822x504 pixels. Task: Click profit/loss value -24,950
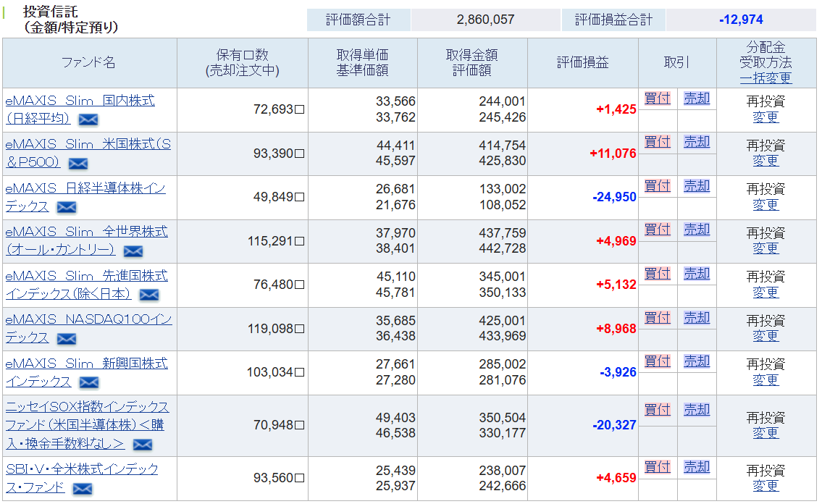coord(614,197)
